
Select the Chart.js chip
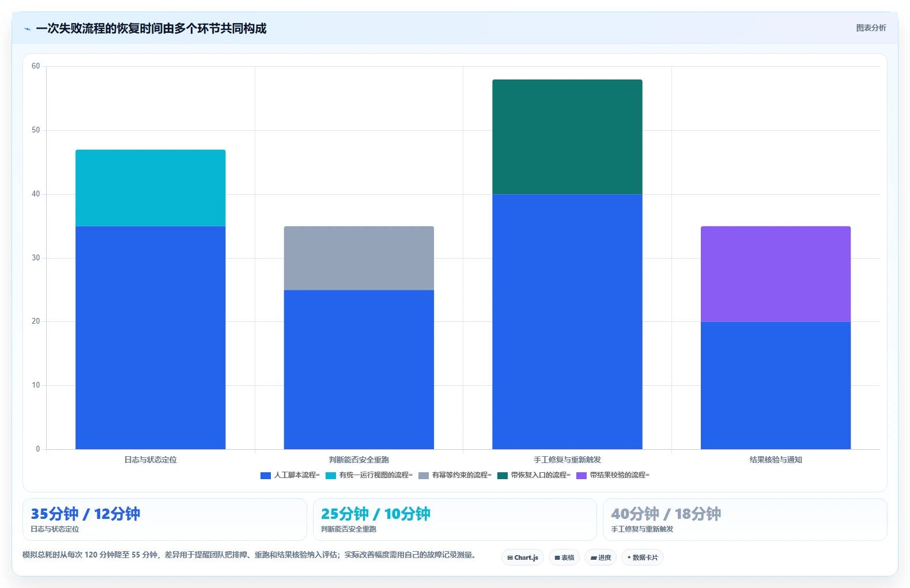[523, 557]
